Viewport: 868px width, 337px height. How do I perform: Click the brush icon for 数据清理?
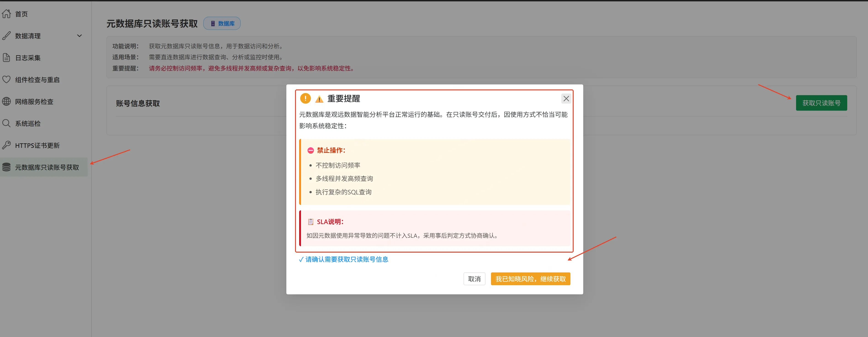pyautogui.click(x=6, y=36)
